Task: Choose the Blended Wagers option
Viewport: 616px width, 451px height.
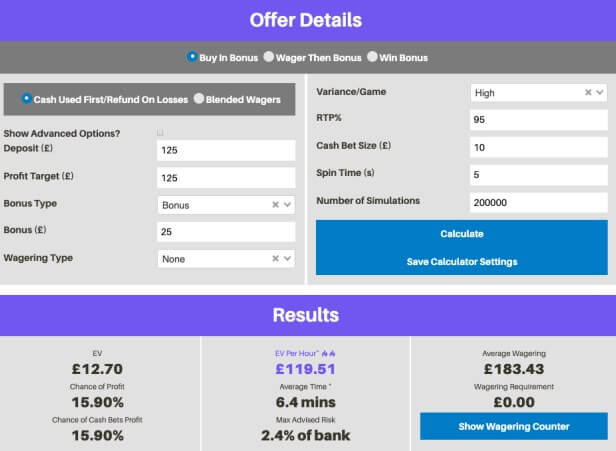Action: click(x=198, y=98)
